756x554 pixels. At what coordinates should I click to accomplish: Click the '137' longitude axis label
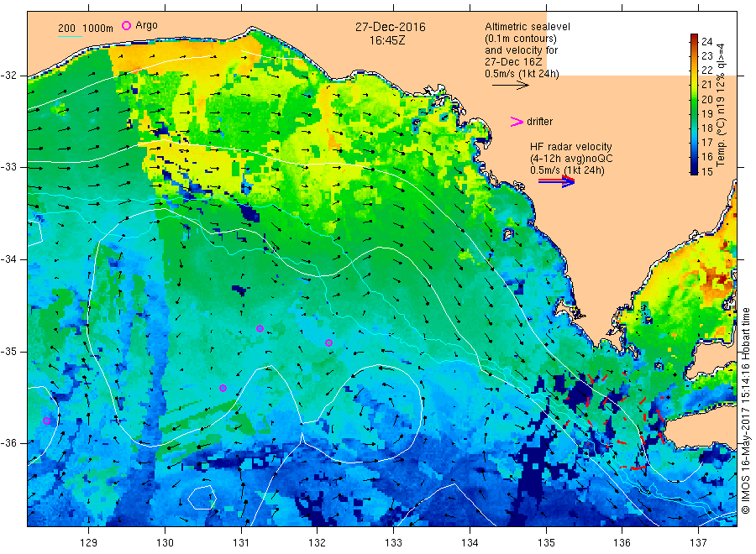(699, 543)
